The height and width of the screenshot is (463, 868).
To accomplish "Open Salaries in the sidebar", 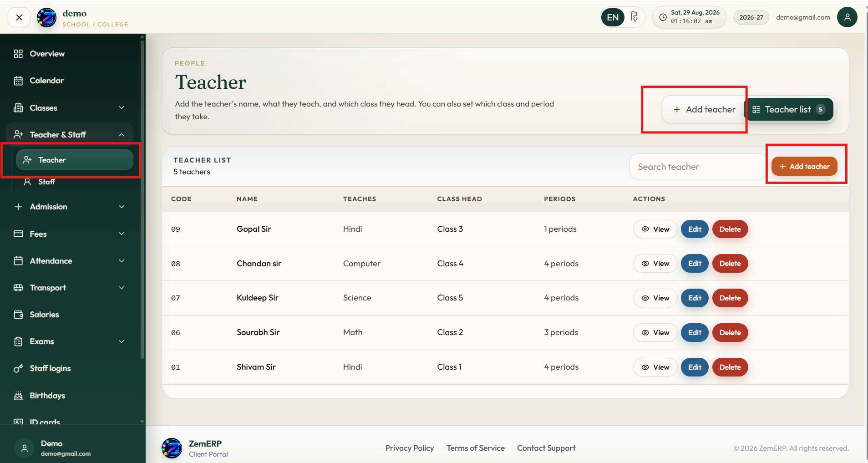I will coord(70,315).
